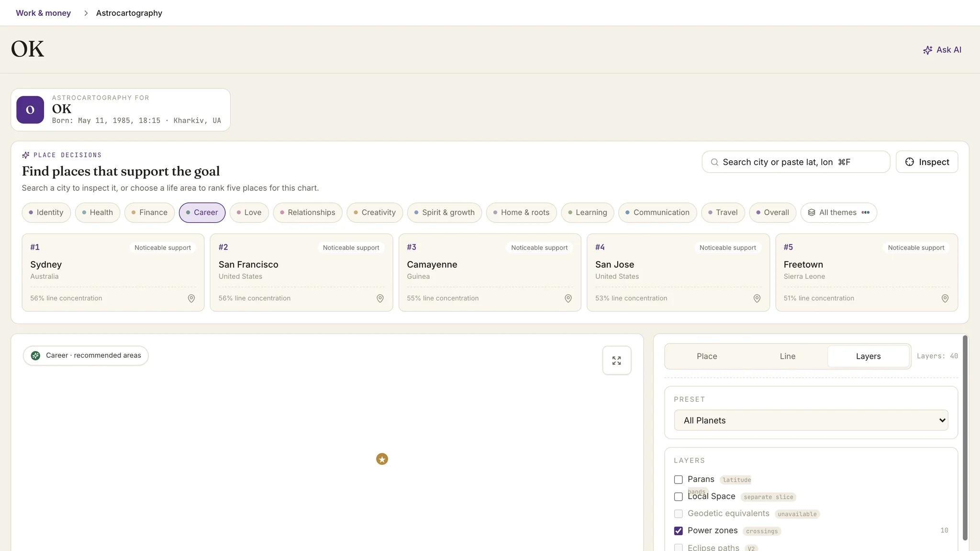
Task: Open the All themes menu
Action: tap(839, 213)
